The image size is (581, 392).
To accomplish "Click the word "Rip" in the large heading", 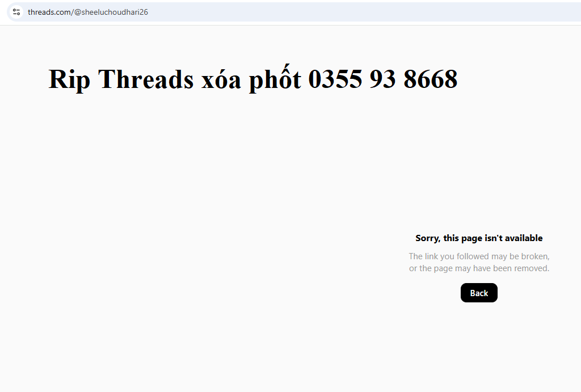I will click(x=69, y=79).
